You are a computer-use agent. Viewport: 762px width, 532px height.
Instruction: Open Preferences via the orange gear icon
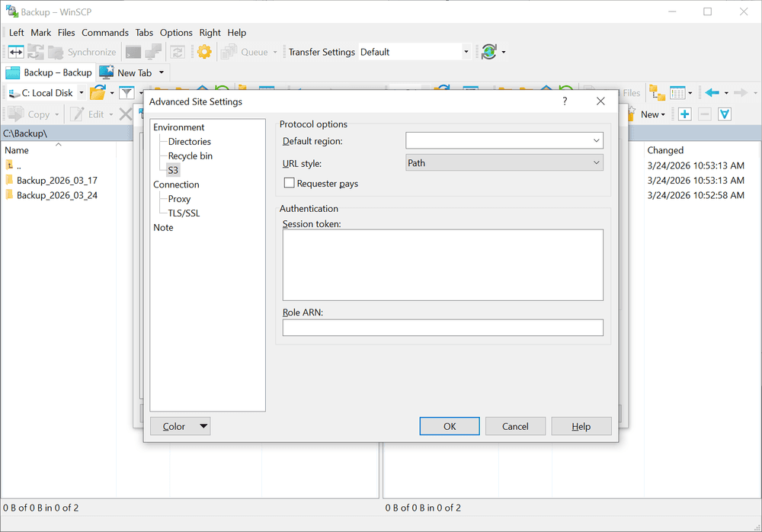tap(204, 52)
